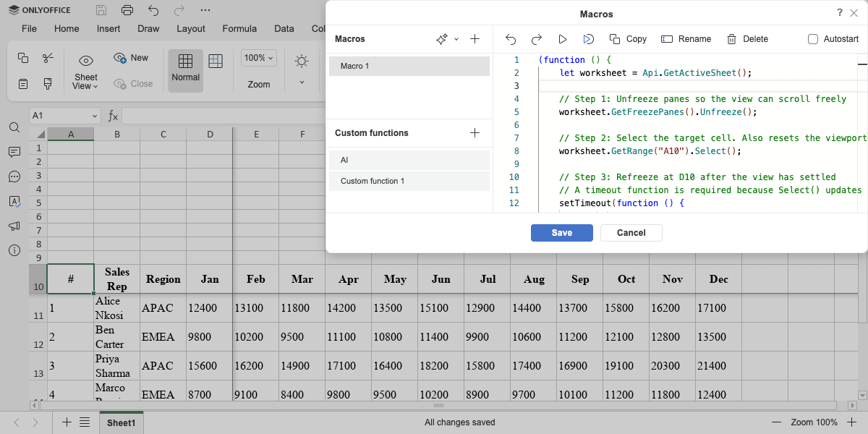Delete the selected macro

coord(747,39)
